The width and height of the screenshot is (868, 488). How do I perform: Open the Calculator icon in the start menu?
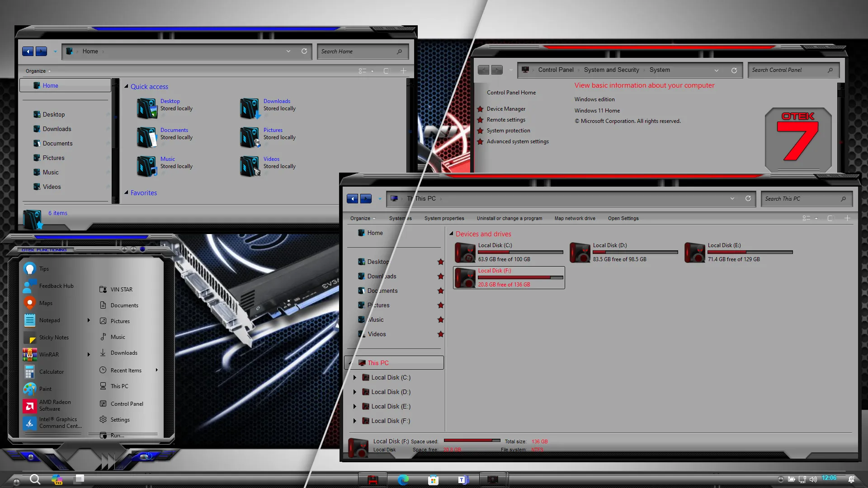tap(29, 371)
